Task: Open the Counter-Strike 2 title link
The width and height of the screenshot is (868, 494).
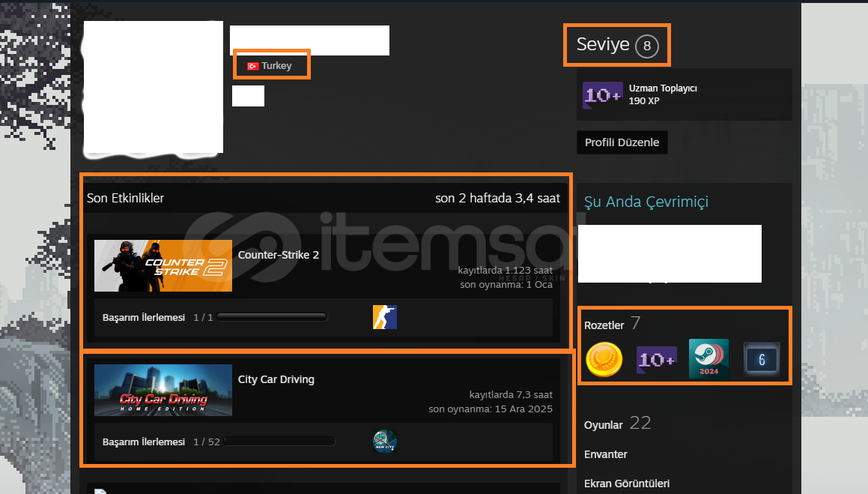Action: coord(279,255)
